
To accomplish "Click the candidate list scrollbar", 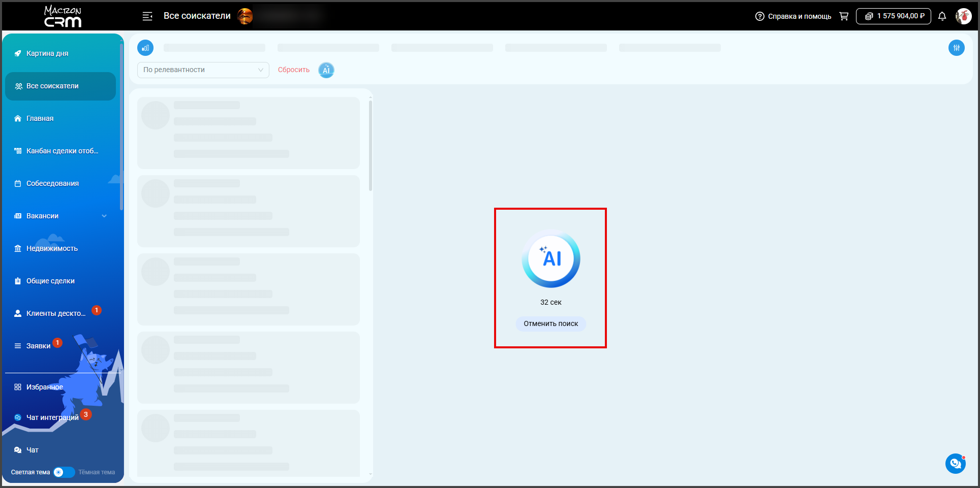I will tap(371, 146).
